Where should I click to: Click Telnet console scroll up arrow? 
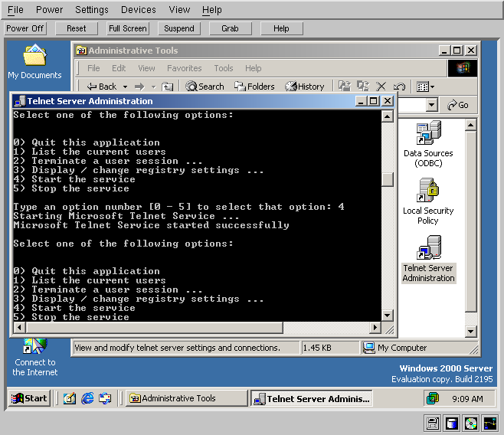click(388, 116)
